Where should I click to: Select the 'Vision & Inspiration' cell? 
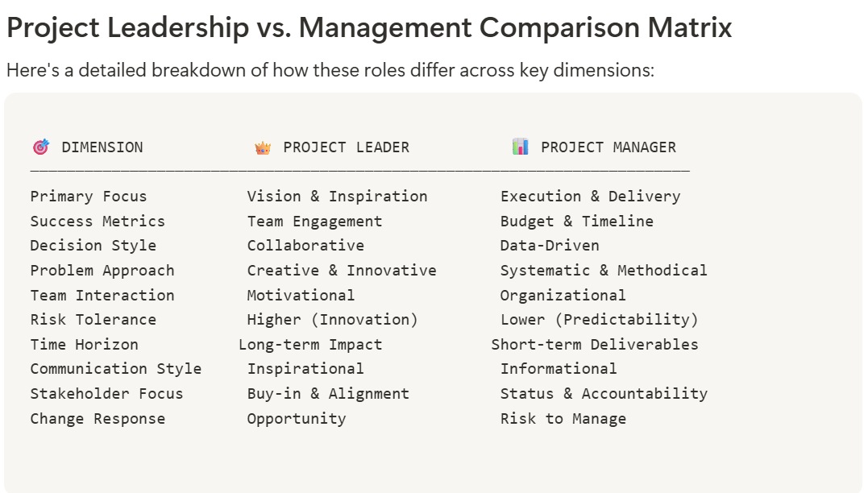coord(337,197)
